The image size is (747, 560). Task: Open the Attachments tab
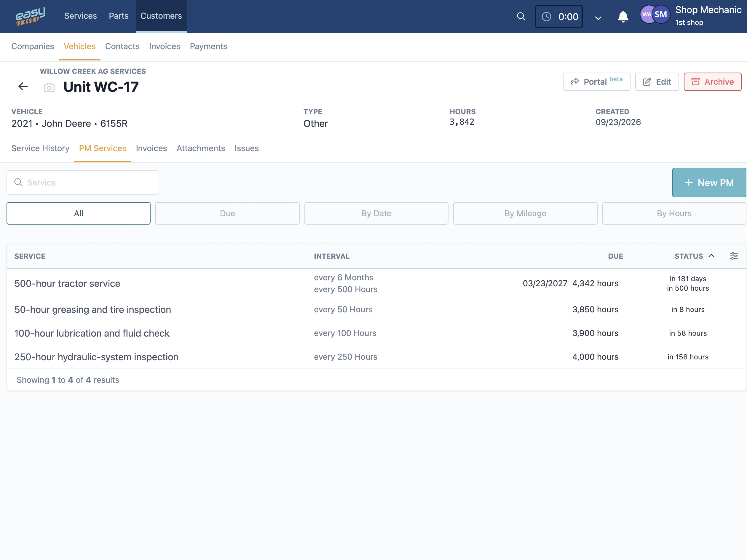tap(201, 148)
